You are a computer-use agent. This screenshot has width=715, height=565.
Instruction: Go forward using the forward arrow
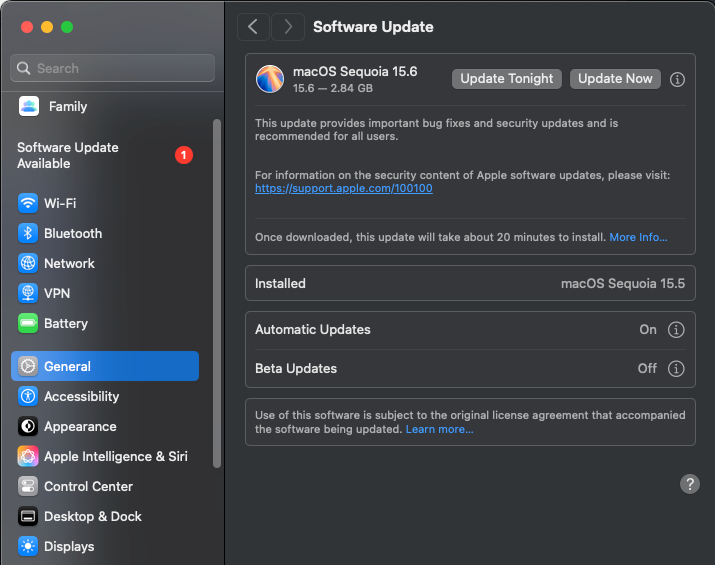[288, 27]
